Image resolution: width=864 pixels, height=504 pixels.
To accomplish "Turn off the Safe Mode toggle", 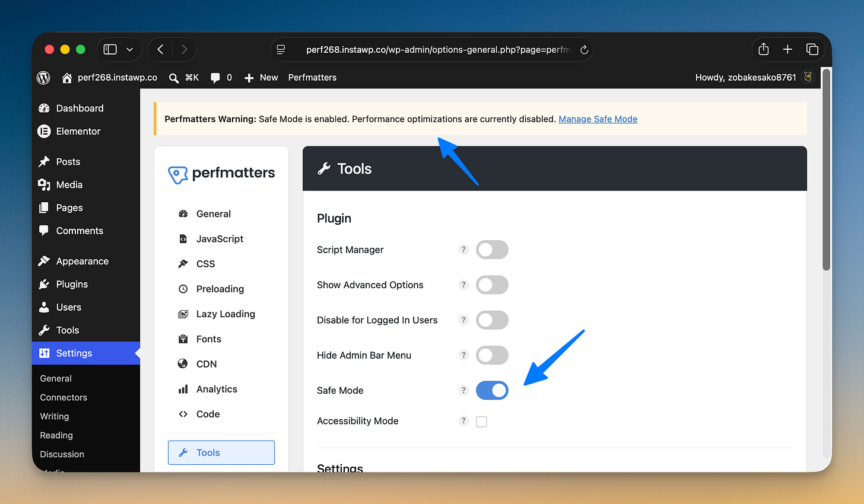I will pyautogui.click(x=492, y=390).
